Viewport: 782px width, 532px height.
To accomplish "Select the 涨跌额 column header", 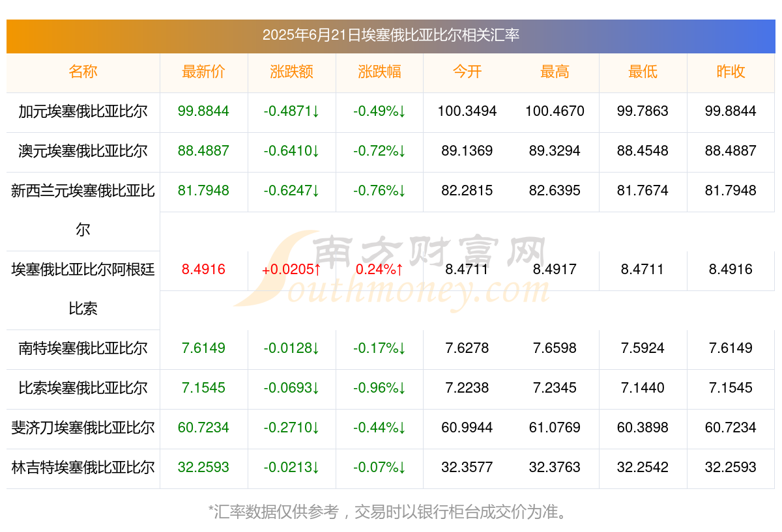I will [x=291, y=72].
